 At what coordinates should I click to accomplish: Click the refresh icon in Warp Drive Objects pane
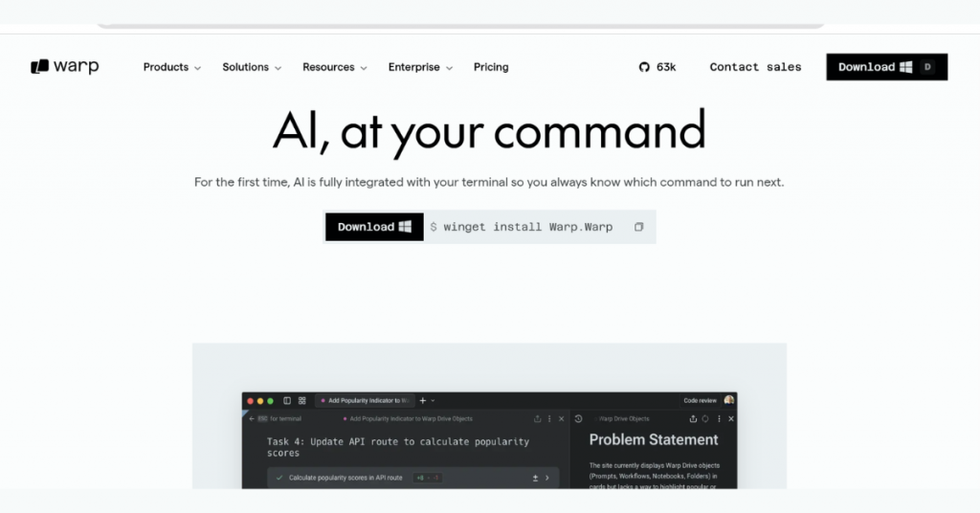(705, 418)
